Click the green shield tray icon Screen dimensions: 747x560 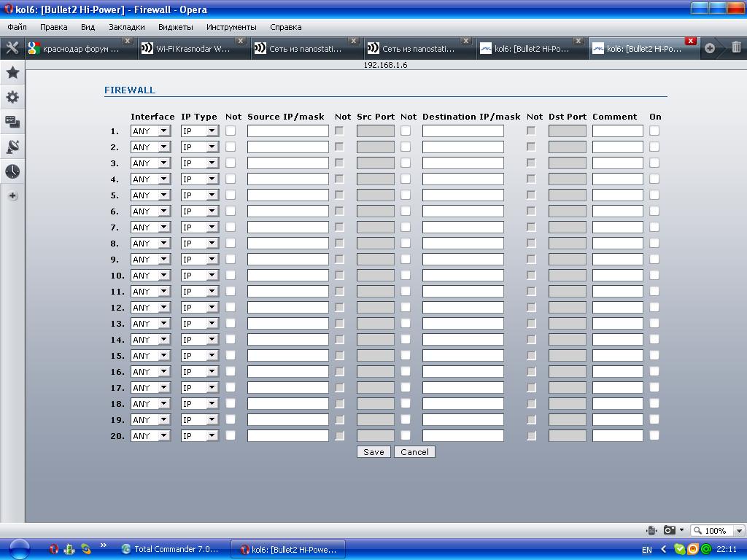coord(679,549)
